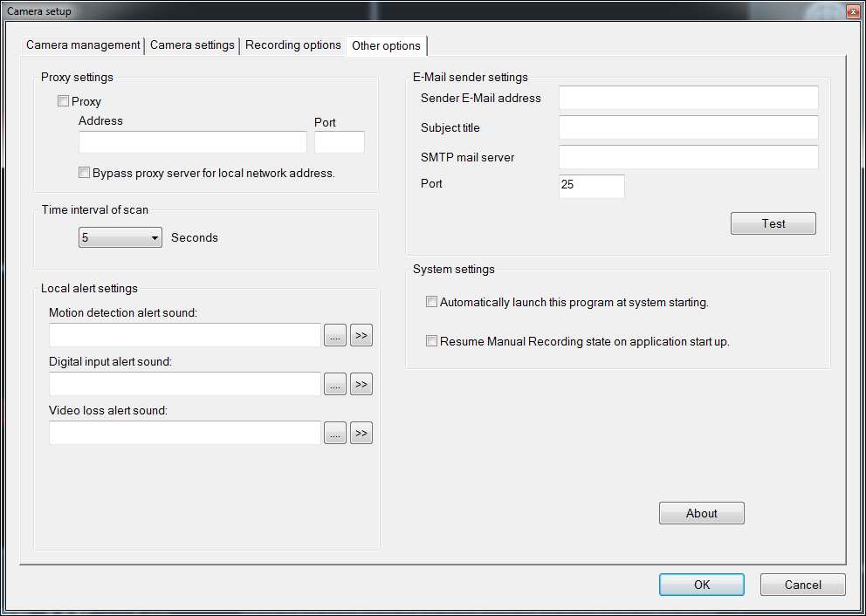Confirm settings with the OK button

click(x=701, y=585)
